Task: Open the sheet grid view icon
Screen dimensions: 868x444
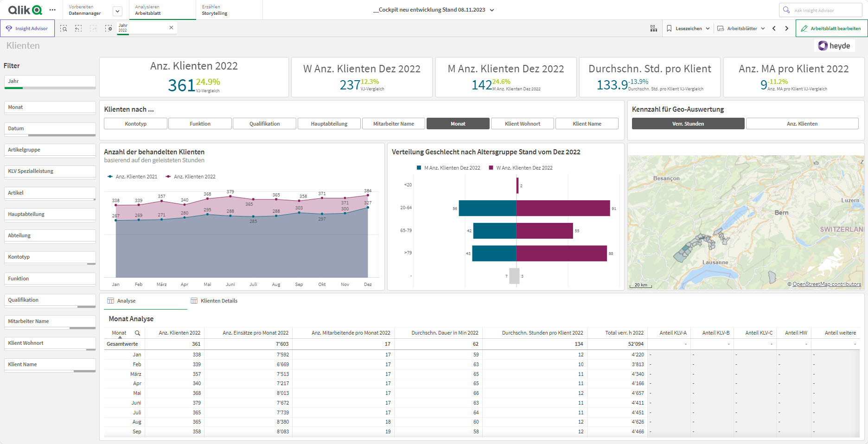Action: click(x=654, y=29)
